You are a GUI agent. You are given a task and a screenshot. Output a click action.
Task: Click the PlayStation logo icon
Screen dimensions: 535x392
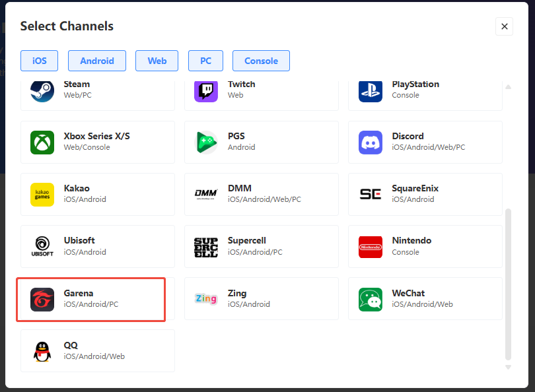coord(371,91)
